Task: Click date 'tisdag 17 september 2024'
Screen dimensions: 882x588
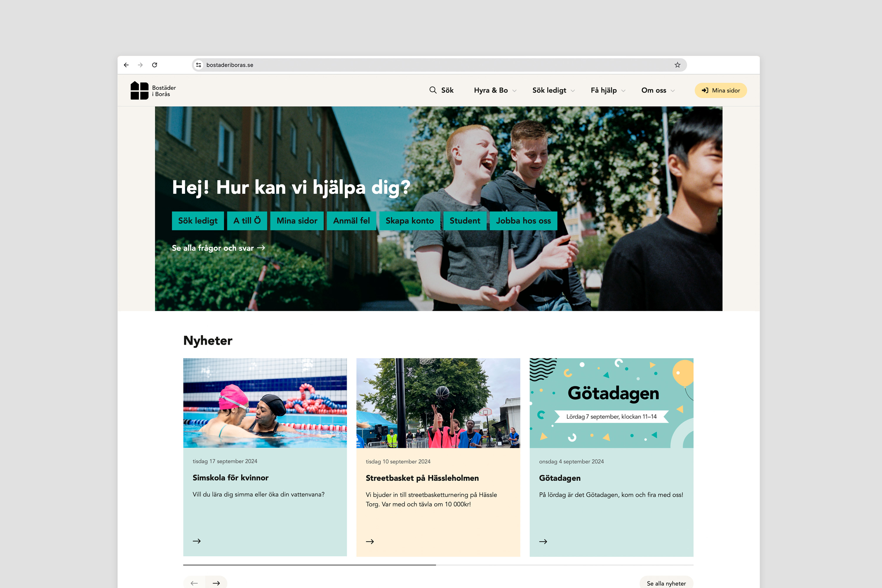Action: coord(225,461)
